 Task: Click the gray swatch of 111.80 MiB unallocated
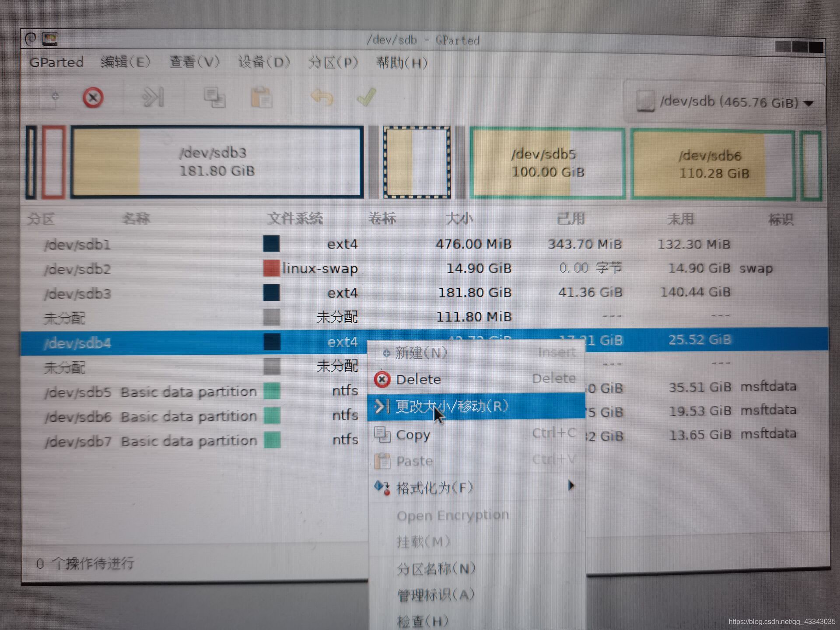click(271, 317)
